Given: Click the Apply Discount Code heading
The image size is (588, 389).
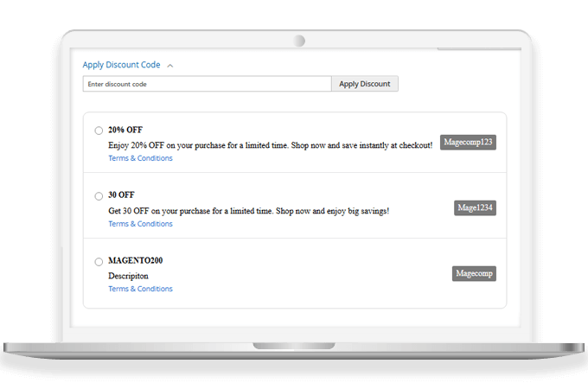Looking at the screenshot, I should tap(121, 65).
